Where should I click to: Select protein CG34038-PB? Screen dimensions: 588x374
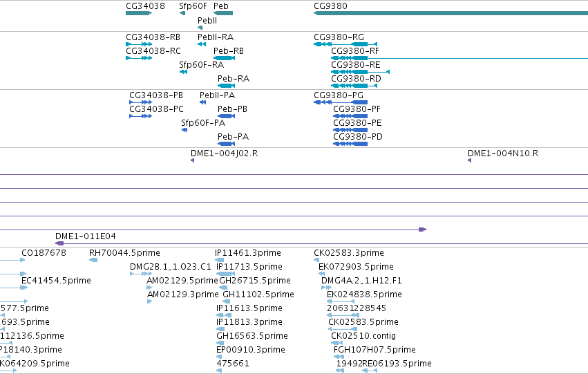[x=156, y=95]
